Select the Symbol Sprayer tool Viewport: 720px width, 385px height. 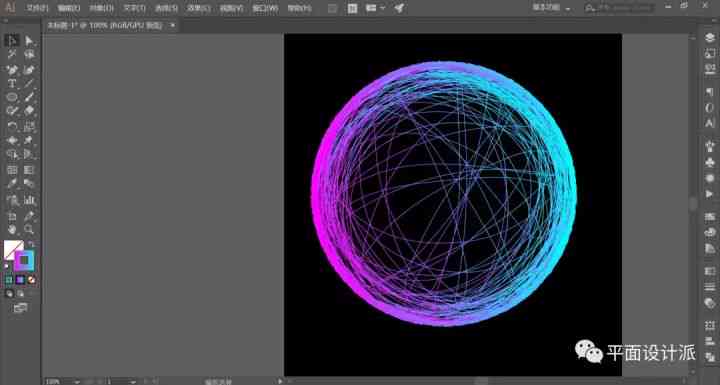coord(12,200)
